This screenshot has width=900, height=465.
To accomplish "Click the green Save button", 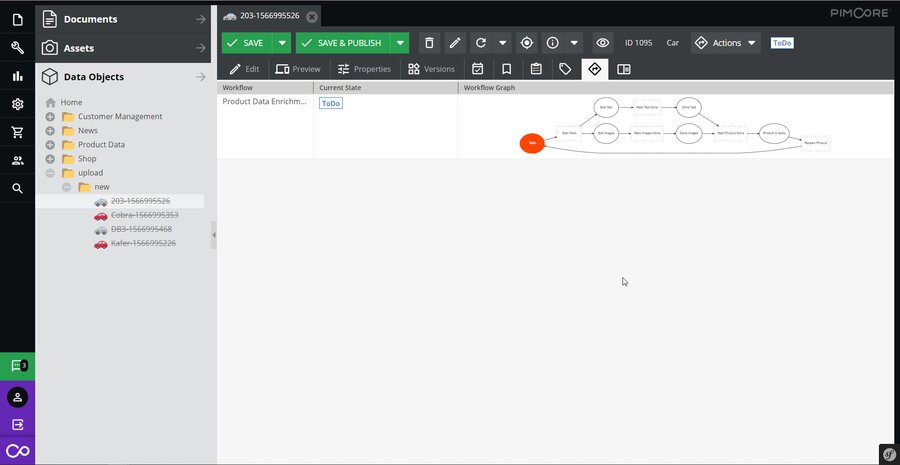I will pyautogui.click(x=246, y=43).
